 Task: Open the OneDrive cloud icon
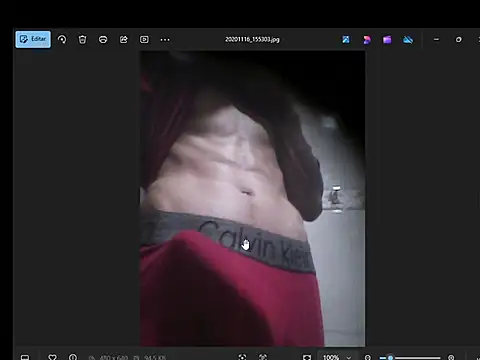tap(408, 40)
